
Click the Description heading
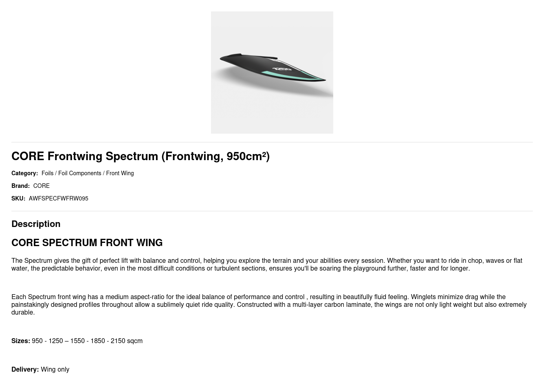(36, 224)
